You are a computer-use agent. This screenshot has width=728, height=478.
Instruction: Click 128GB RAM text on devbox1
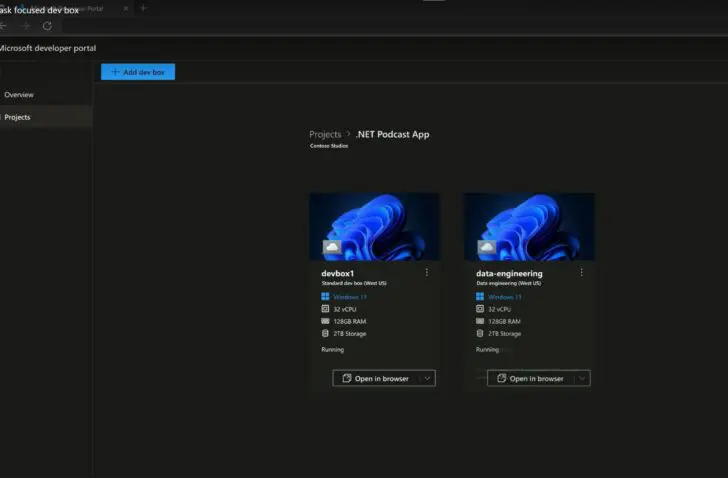click(350, 321)
